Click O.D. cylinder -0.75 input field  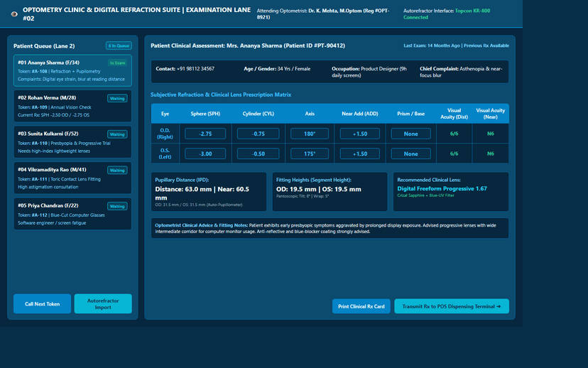coord(258,134)
